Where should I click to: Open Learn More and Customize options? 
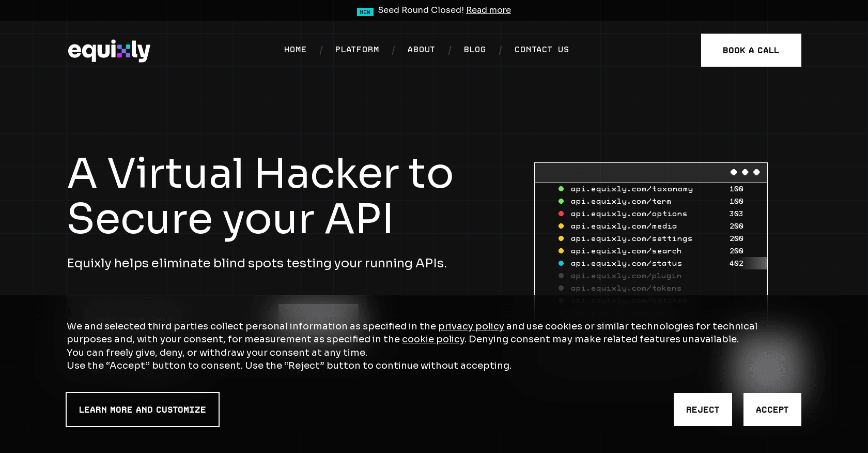point(143,410)
